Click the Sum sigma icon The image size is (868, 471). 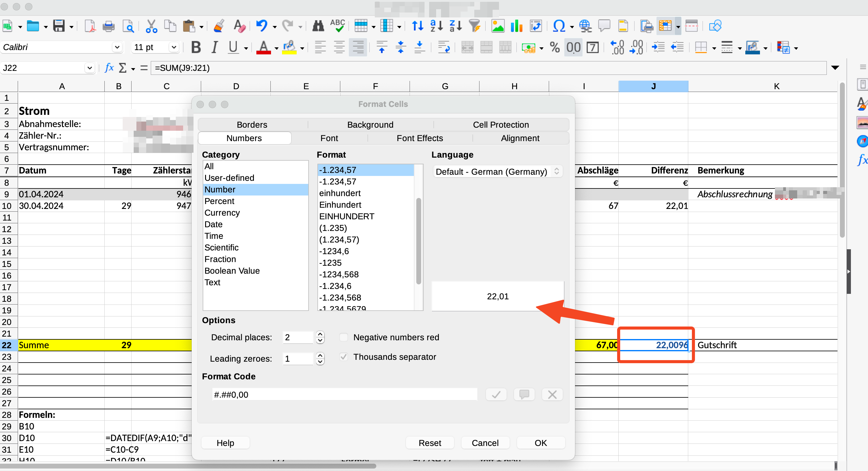pos(123,68)
